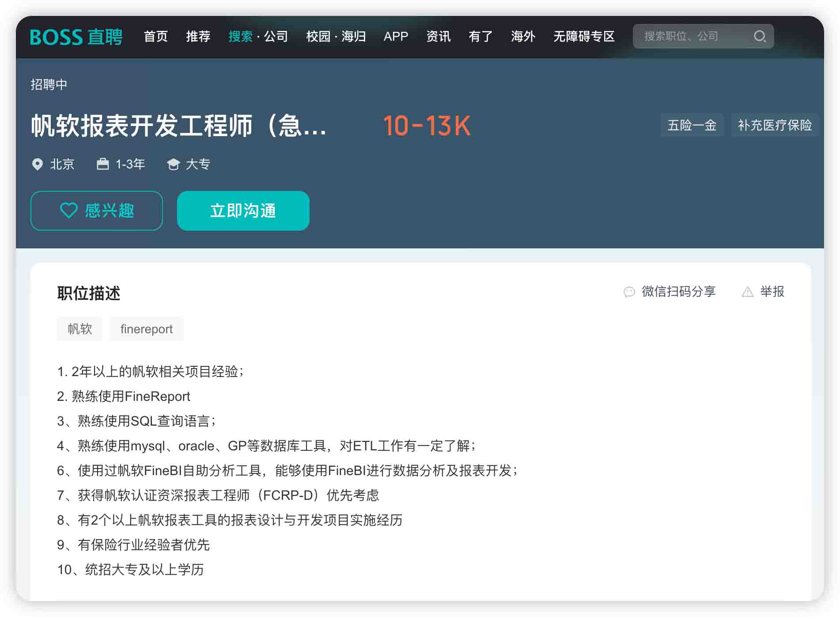The width and height of the screenshot is (840, 617).
Task: Click line '10、统招大专及以上学历'
Action: [x=131, y=569]
